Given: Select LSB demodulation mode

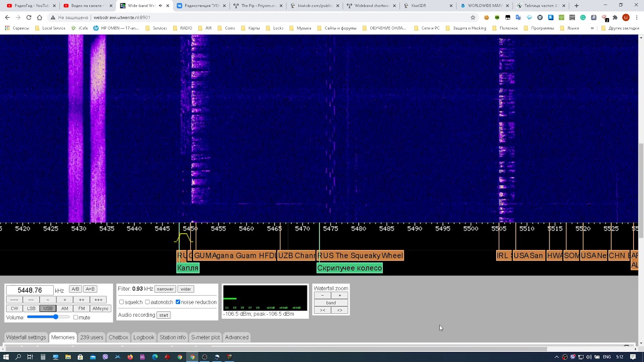Looking at the screenshot, I should click(x=31, y=308).
